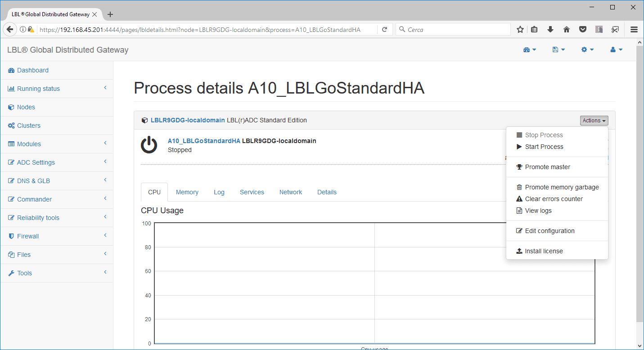Expand the Firewall chevron
Image resolution: width=644 pixels, height=350 pixels.
105,236
